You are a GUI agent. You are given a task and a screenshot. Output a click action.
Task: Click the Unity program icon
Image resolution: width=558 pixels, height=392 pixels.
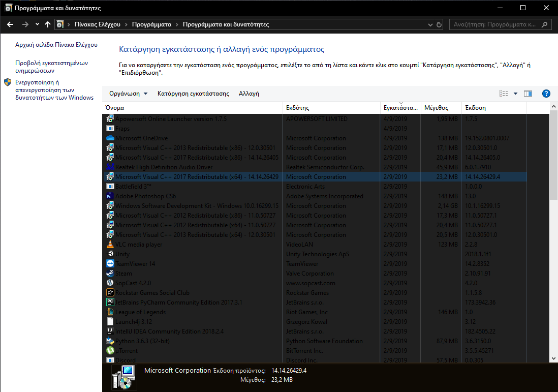(x=110, y=254)
